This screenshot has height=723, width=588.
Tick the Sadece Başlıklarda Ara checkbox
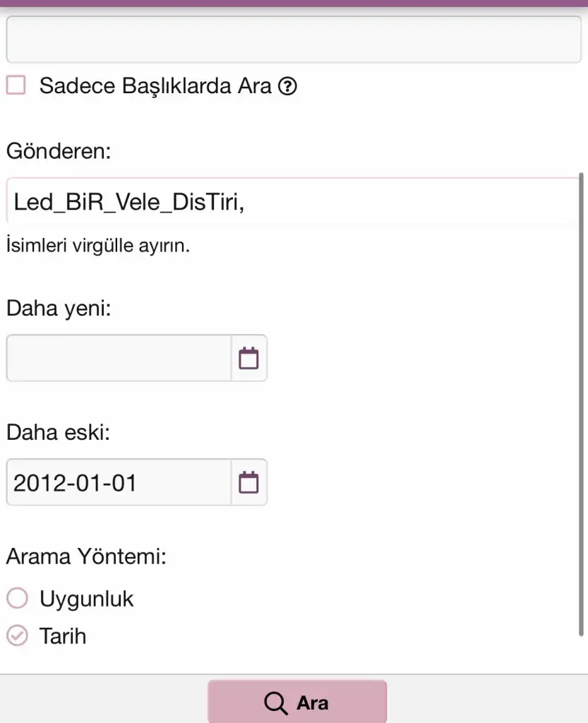(16, 85)
